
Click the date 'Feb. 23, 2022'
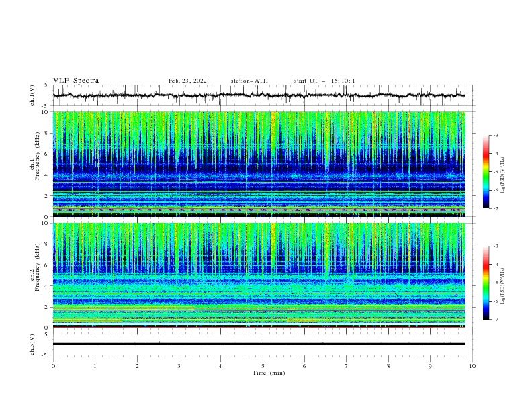click(x=187, y=81)
